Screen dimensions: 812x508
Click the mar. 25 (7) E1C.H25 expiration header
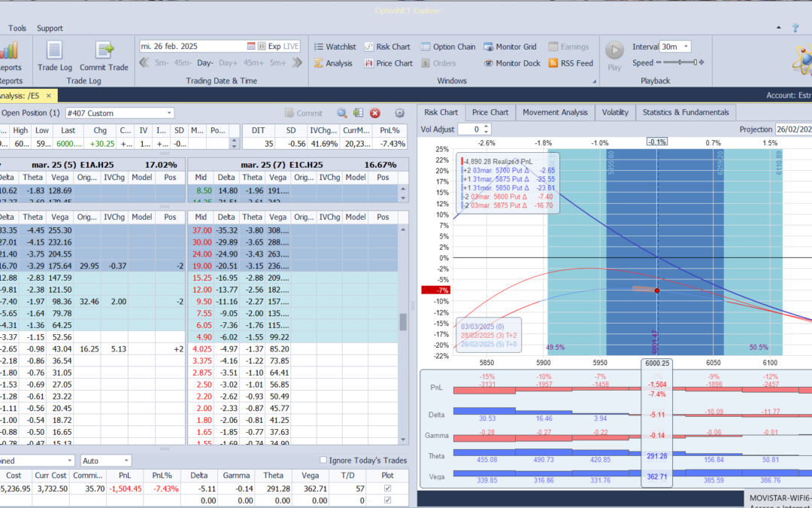coord(298,165)
